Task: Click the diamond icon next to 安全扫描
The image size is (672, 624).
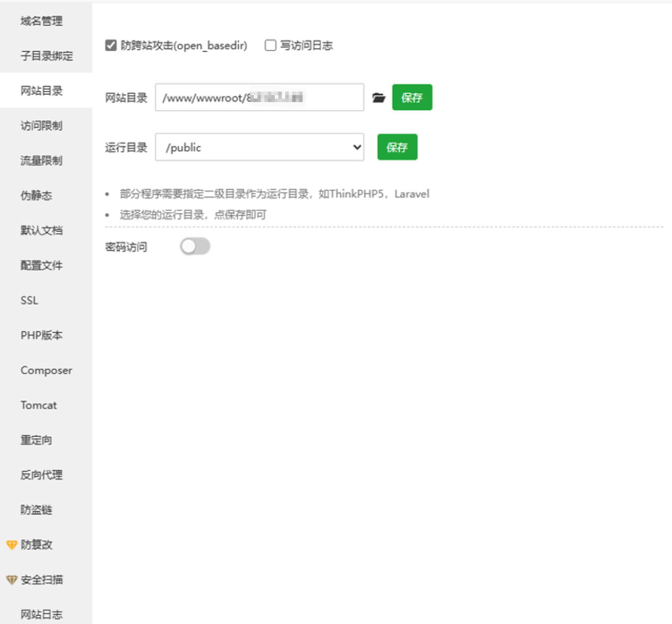Action: point(11,580)
